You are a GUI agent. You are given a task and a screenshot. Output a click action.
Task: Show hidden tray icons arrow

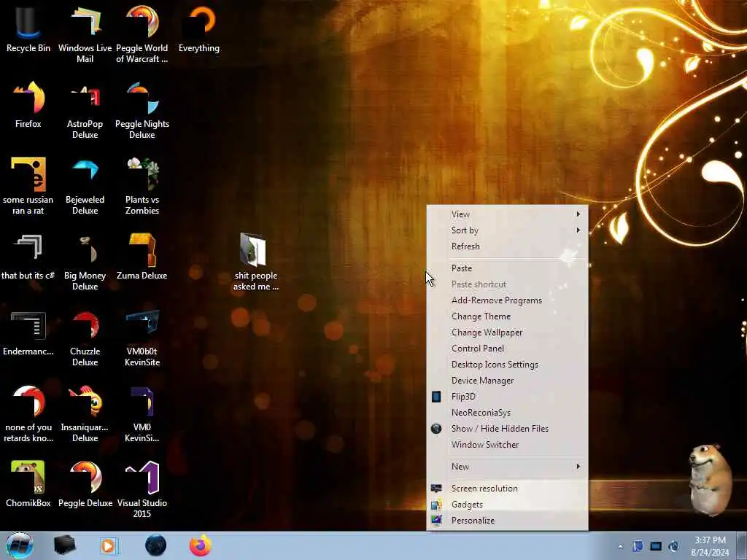pyautogui.click(x=620, y=546)
